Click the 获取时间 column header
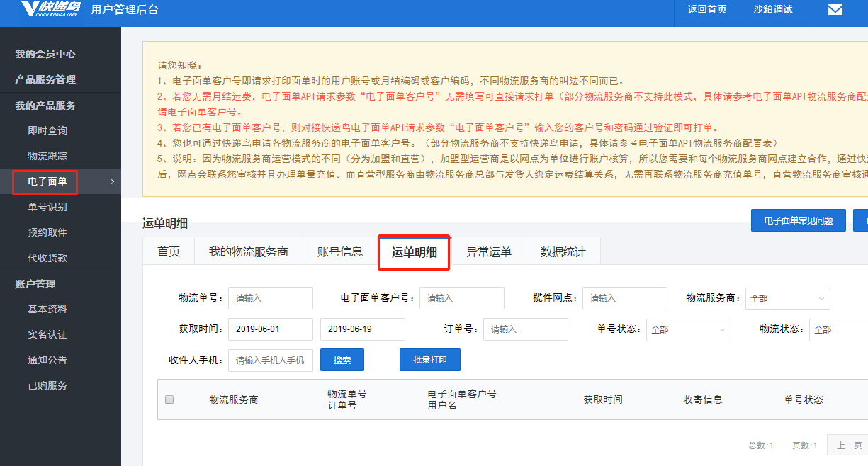 coord(603,399)
